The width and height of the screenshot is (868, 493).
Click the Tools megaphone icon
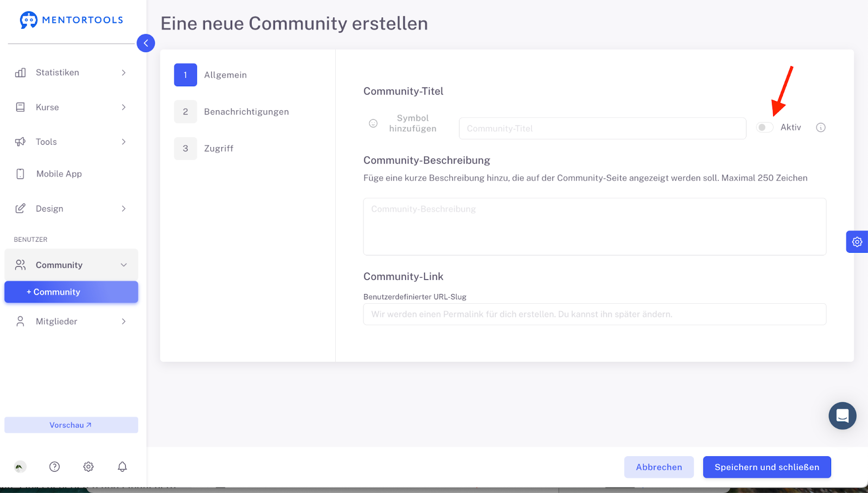21,142
